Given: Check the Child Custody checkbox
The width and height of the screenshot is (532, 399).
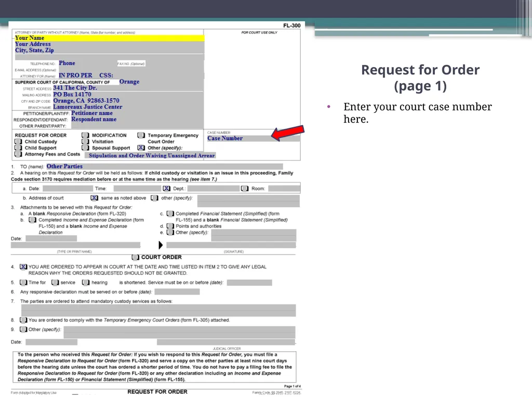Looking at the screenshot, I should [x=18, y=141].
